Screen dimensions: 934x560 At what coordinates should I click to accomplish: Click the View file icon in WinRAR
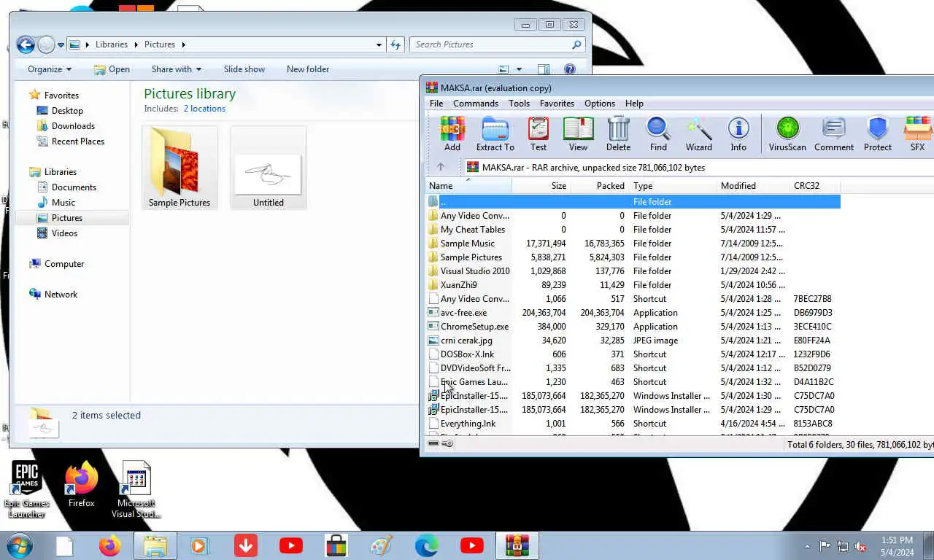pyautogui.click(x=578, y=134)
